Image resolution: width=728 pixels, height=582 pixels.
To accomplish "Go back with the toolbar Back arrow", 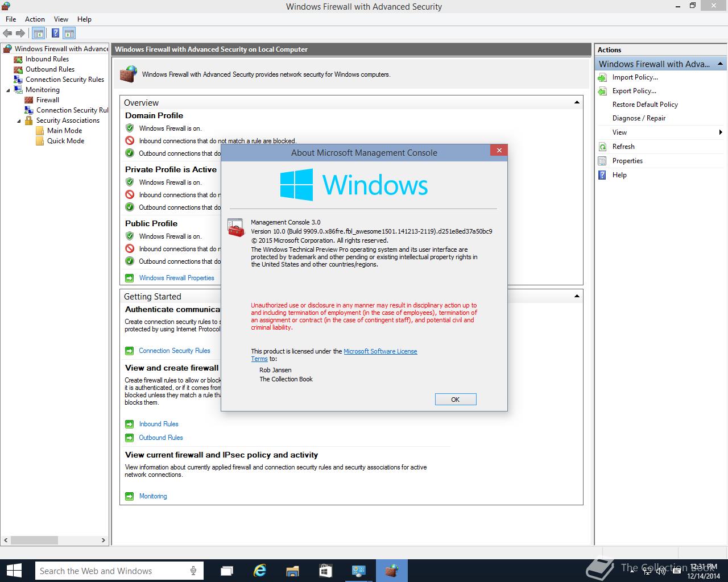I will 7,34.
